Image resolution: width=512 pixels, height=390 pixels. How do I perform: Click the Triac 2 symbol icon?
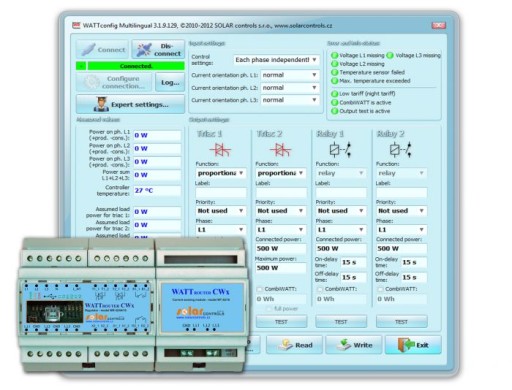click(x=280, y=150)
